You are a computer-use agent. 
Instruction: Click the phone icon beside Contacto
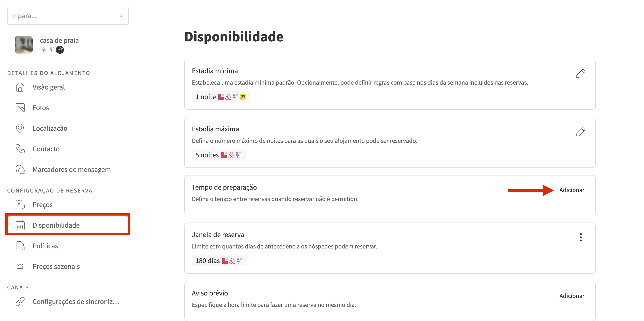click(x=20, y=149)
